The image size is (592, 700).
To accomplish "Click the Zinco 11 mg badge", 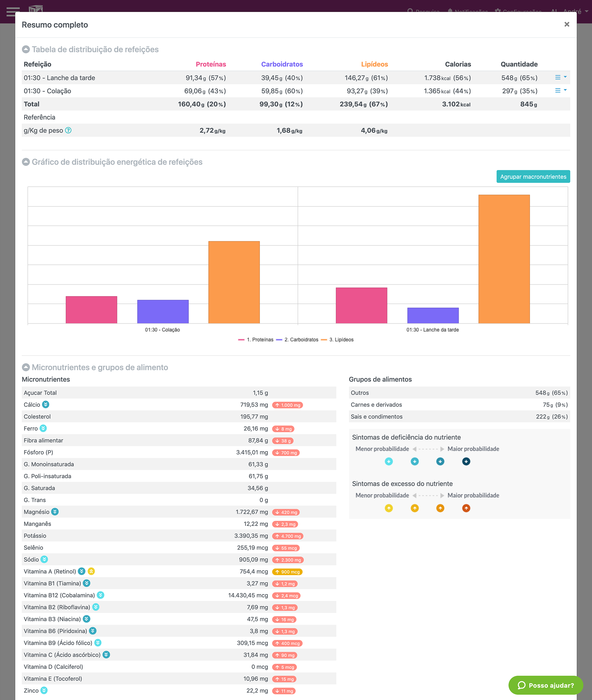I will pyautogui.click(x=284, y=691).
